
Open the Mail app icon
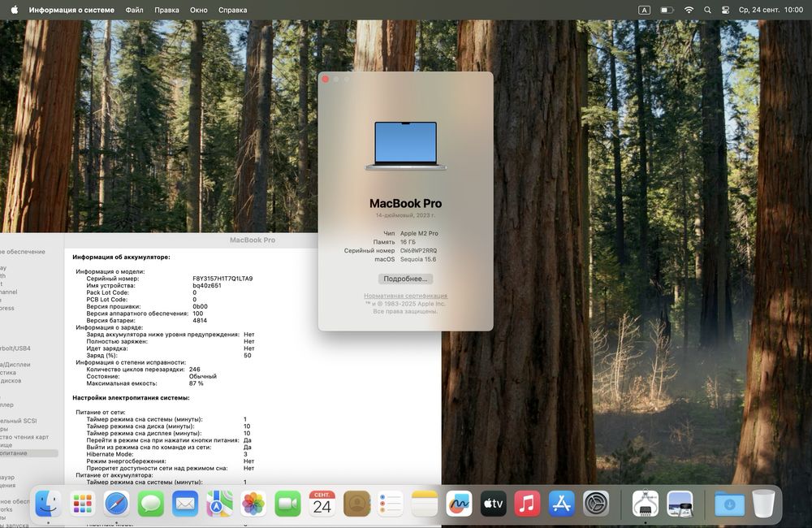click(x=185, y=503)
